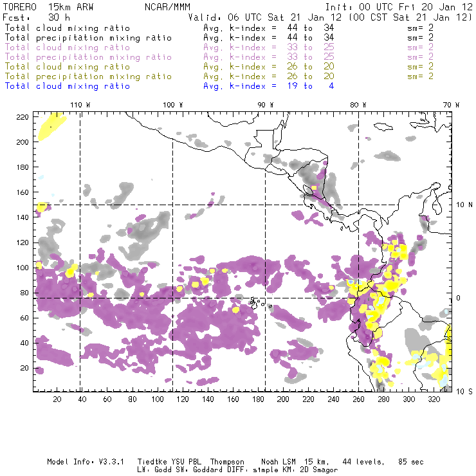This screenshot has height=476, width=476.
Task: Click the black 'Total precipitation mixing ratio' legend line
Action: [x=88, y=38]
